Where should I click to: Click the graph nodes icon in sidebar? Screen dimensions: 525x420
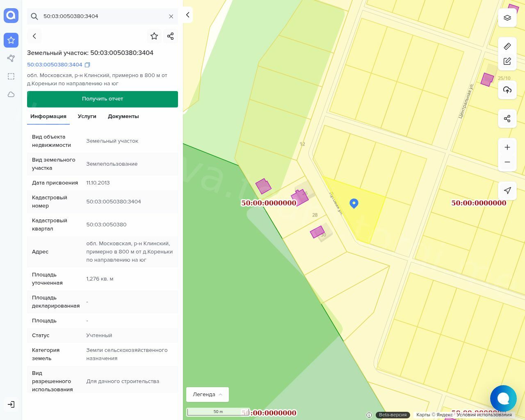(11, 58)
